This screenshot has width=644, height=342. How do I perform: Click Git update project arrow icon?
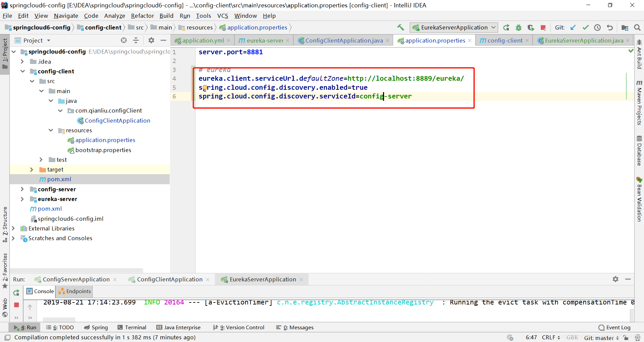click(573, 27)
